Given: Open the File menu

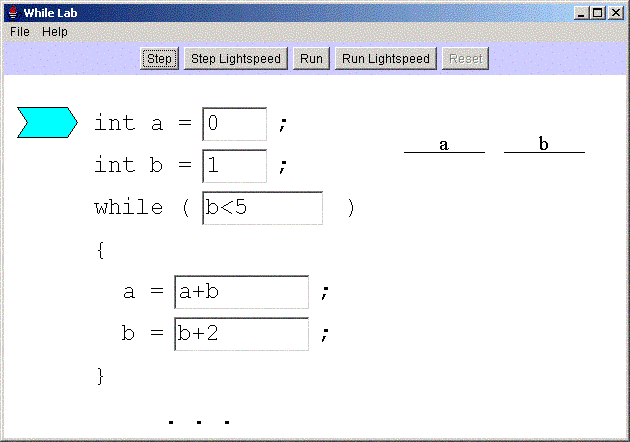Looking at the screenshot, I should (20, 31).
